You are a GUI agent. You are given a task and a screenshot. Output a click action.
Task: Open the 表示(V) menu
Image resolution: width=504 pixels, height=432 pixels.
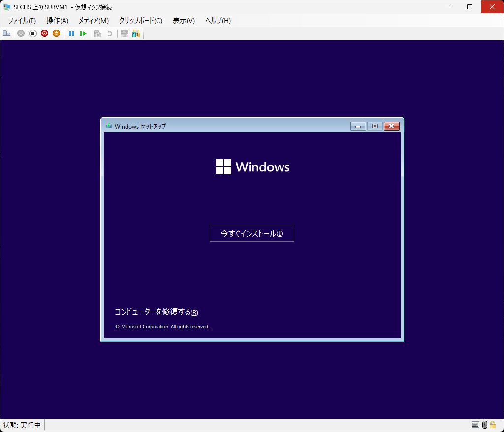(x=184, y=21)
